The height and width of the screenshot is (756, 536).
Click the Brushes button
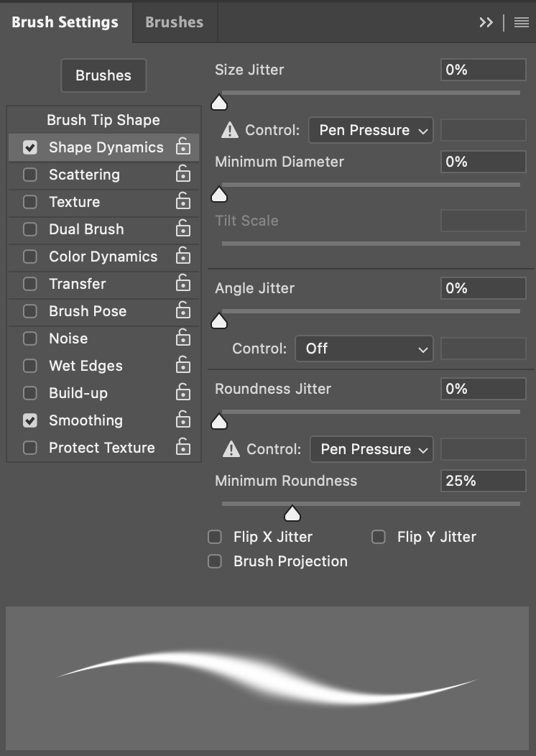103,75
